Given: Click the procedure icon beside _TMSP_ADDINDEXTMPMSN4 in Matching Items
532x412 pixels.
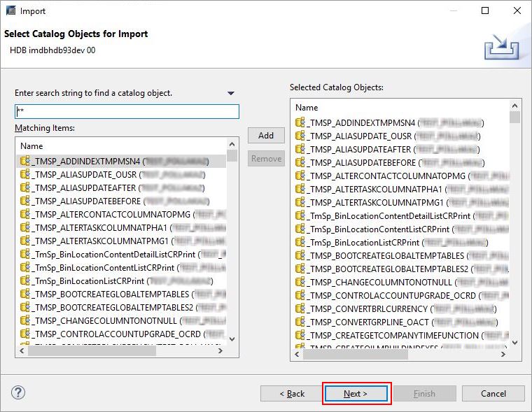Looking at the screenshot, I should 25,161.
